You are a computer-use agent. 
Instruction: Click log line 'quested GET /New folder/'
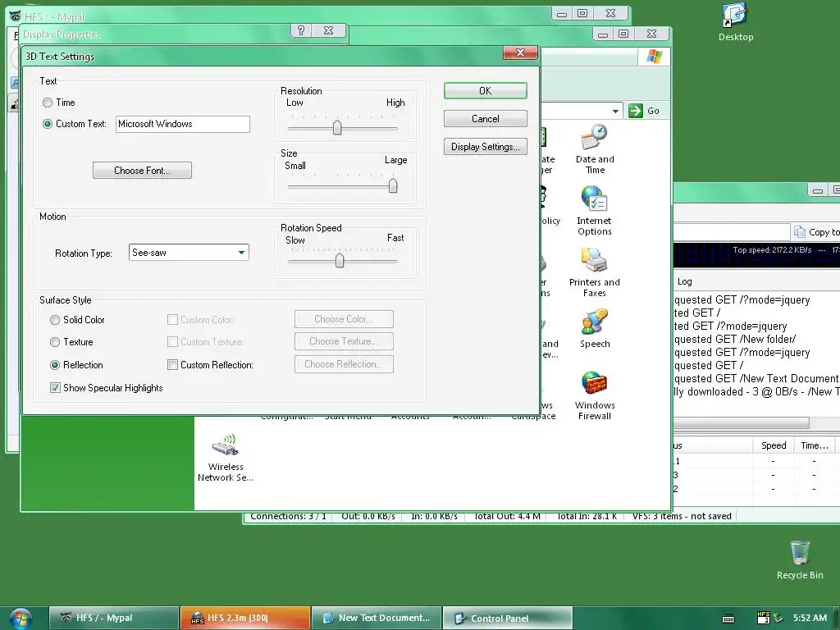point(734,339)
